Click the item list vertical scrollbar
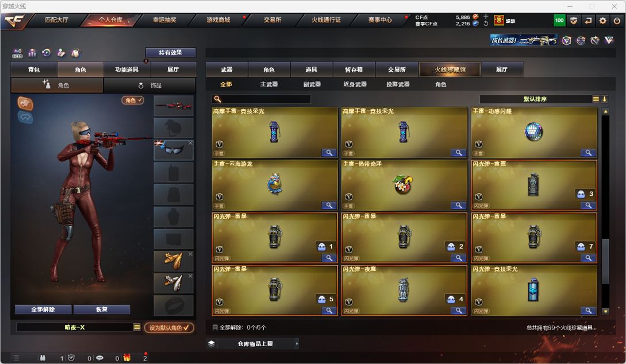 pos(606,211)
